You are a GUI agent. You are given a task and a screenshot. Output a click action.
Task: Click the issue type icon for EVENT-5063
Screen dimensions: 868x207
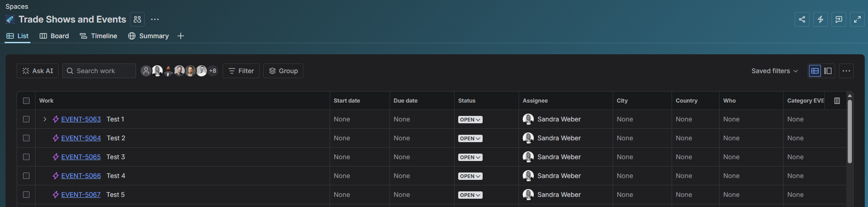point(56,119)
